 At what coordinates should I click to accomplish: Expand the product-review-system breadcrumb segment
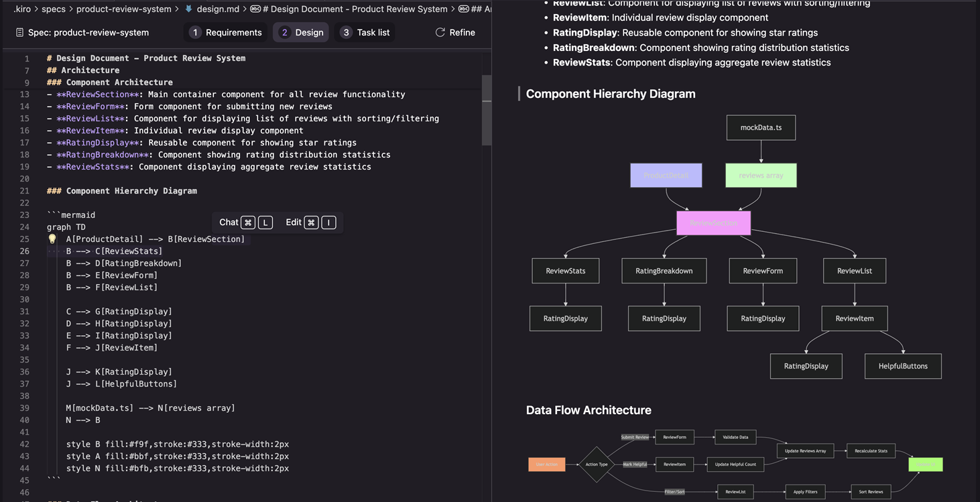123,9
